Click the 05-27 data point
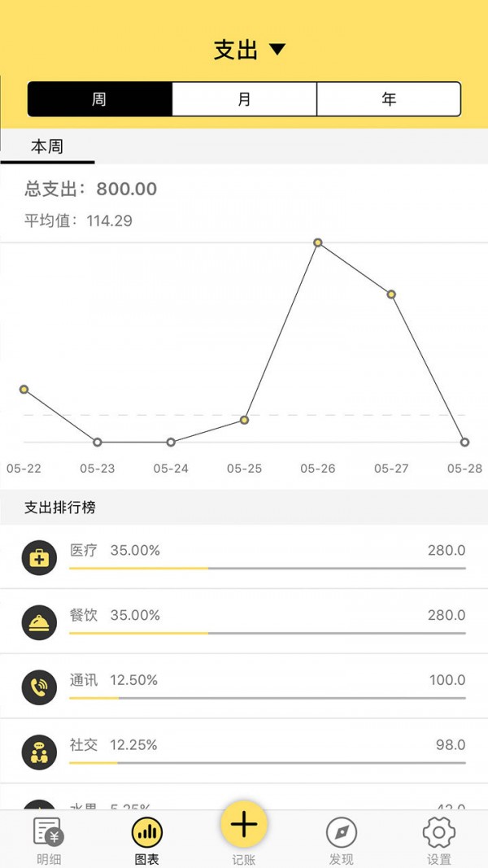 391,294
